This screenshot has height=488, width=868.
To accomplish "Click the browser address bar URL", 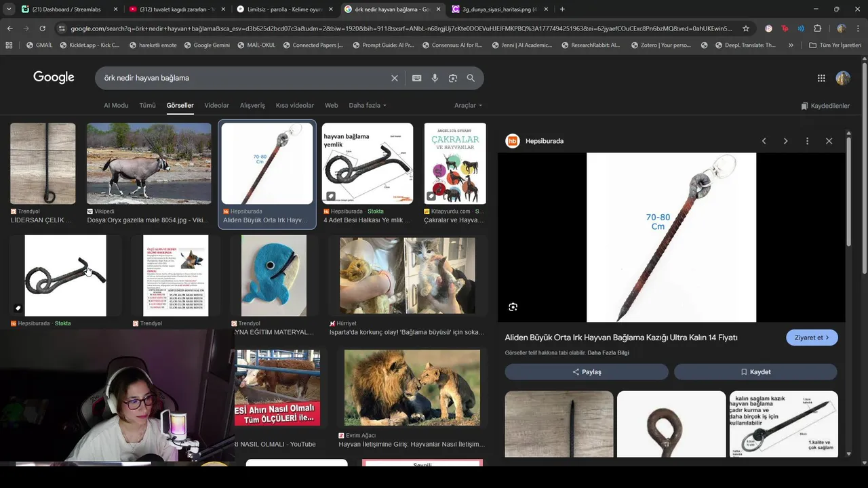I will click(x=401, y=28).
